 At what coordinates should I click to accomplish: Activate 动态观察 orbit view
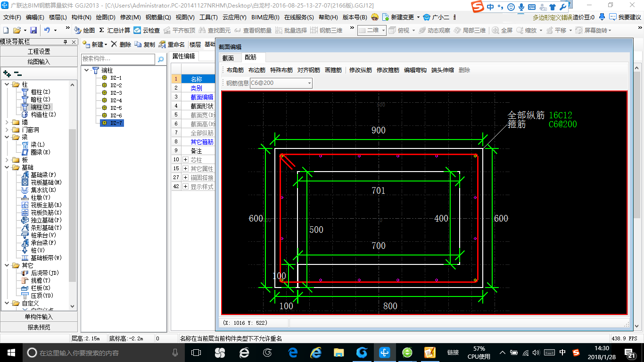click(x=434, y=30)
